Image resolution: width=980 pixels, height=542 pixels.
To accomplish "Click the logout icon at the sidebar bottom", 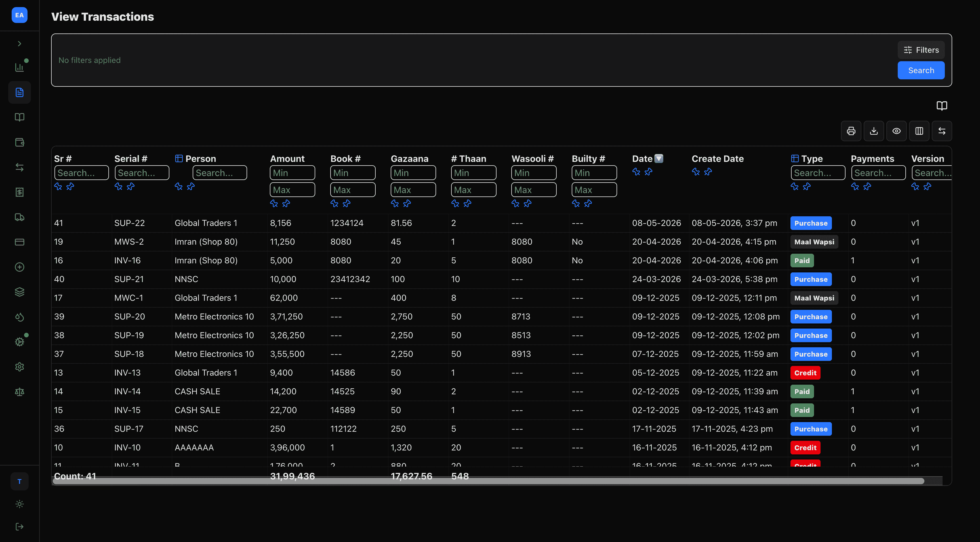I will pyautogui.click(x=19, y=526).
